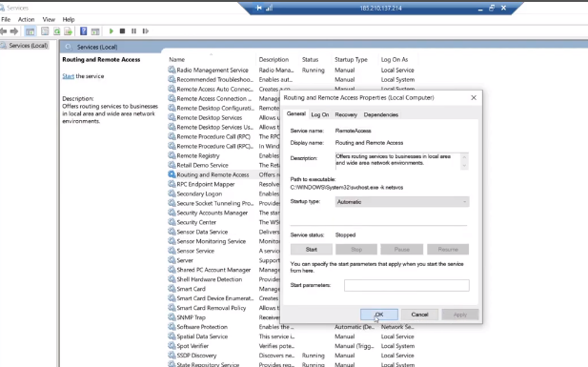This screenshot has height=367, width=588.
Task: Click the Refresh toolbar icon
Action: point(56,31)
